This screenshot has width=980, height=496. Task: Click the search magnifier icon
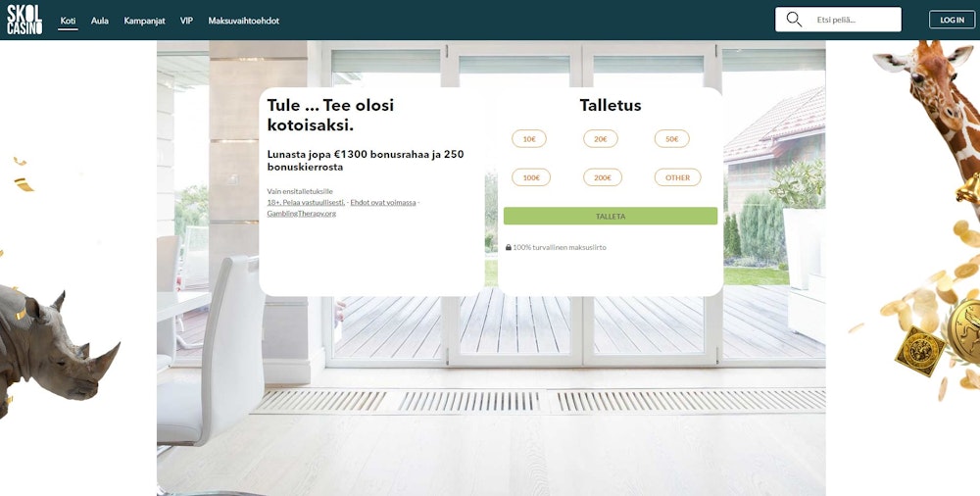point(794,20)
